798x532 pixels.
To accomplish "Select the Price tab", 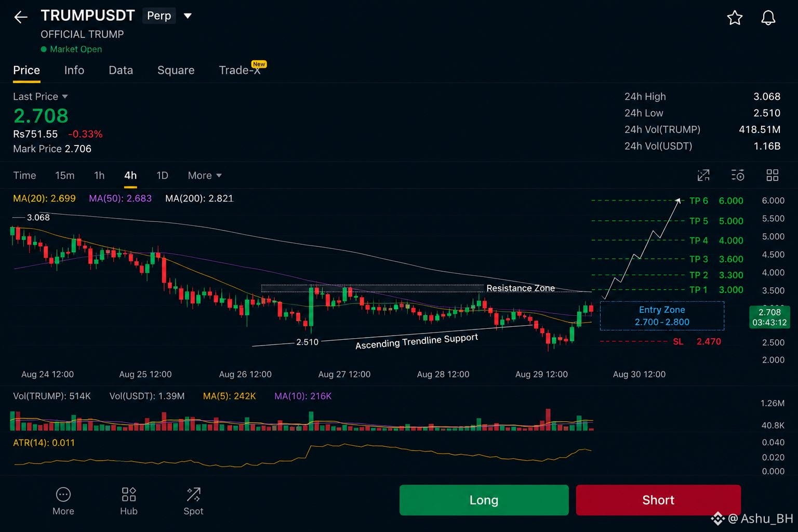I will (26, 70).
